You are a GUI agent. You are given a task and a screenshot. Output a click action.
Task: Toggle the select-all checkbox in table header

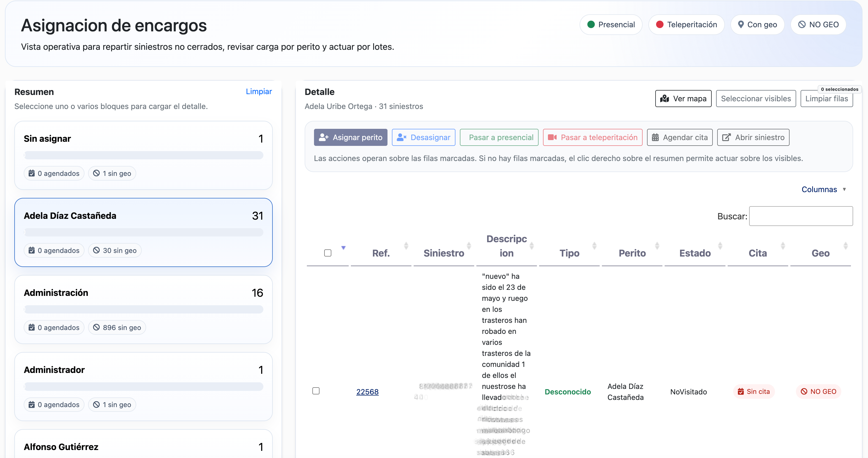327,253
